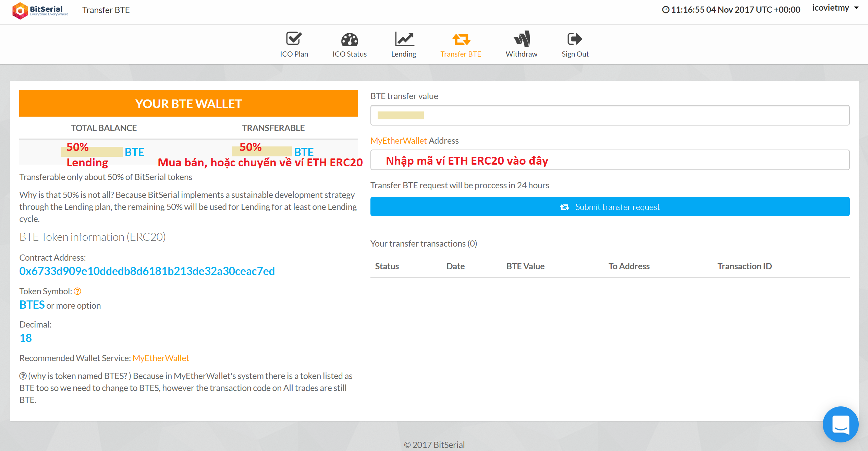868x451 pixels.
Task: Select the Transfer BTE arrows icon
Action: [x=461, y=40]
